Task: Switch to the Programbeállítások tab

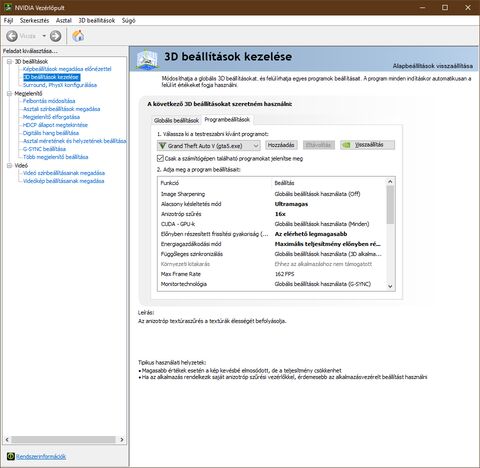Action: pos(227,119)
